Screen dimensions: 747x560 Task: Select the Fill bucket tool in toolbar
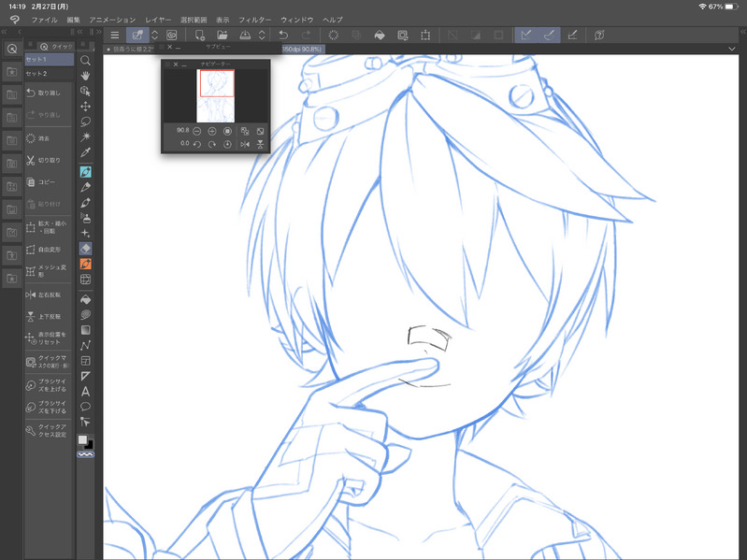click(85, 299)
